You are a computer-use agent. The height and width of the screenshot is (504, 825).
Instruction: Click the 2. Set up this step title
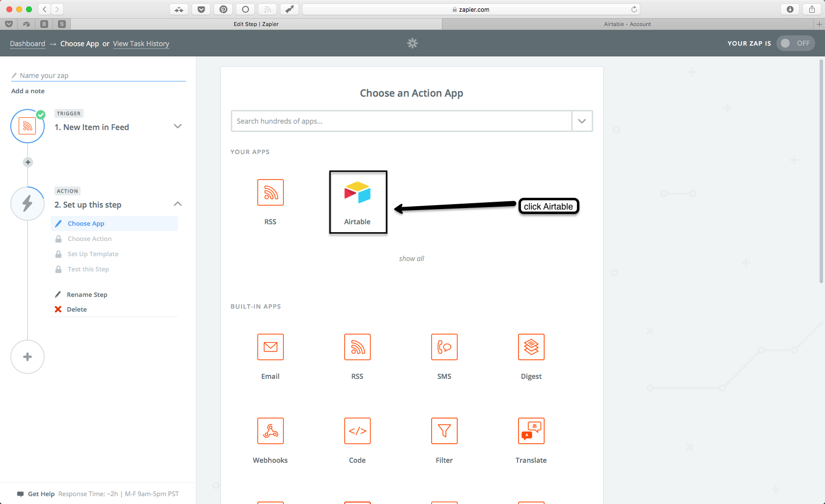pyautogui.click(x=88, y=205)
